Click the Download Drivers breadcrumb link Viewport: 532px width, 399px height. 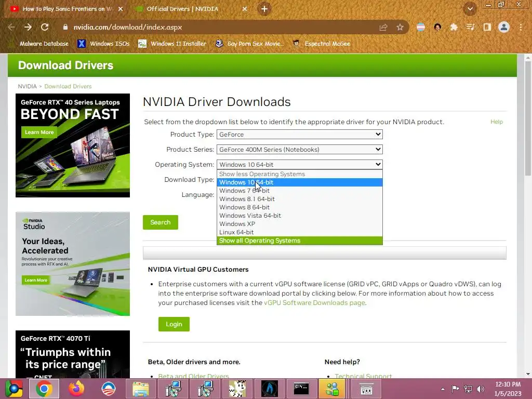tap(68, 86)
